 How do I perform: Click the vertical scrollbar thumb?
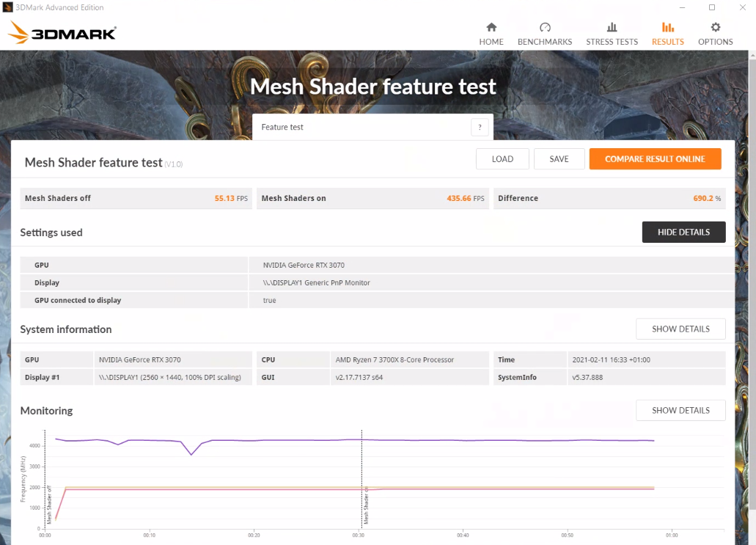(752, 285)
